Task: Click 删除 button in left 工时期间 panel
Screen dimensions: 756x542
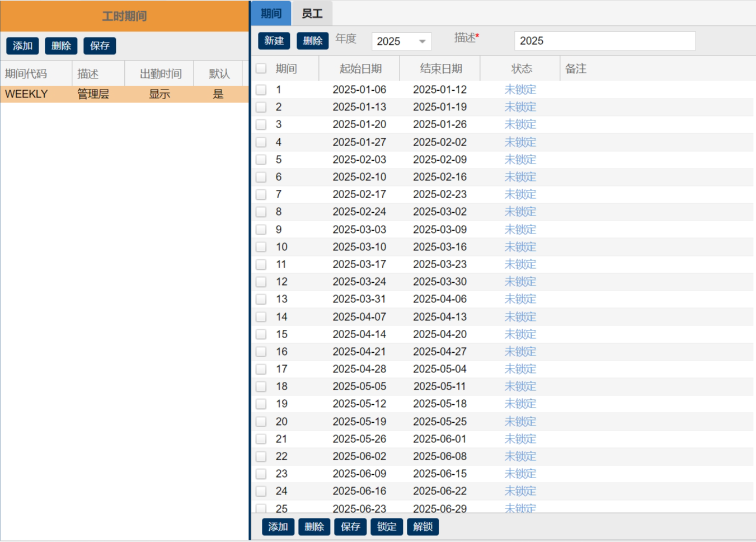Action: (x=61, y=46)
